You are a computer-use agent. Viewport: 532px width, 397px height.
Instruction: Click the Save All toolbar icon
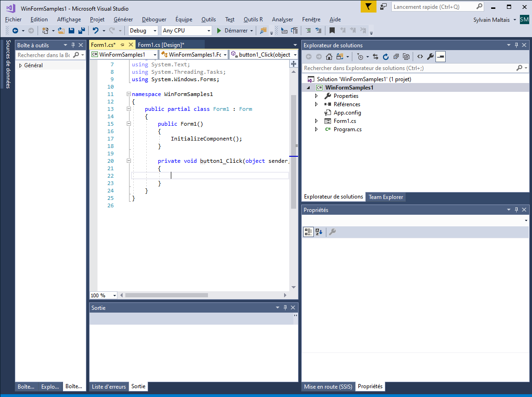coord(81,31)
